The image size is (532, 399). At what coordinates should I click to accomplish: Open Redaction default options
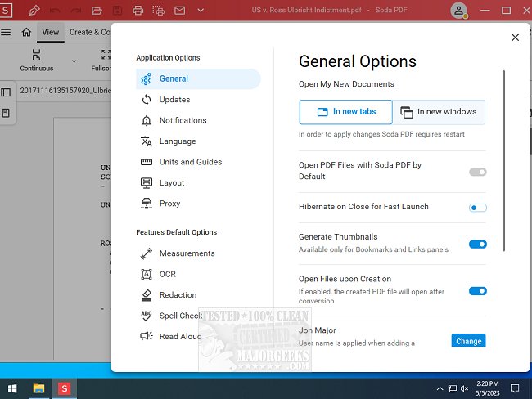pyautogui.click(x=199, y=295)
